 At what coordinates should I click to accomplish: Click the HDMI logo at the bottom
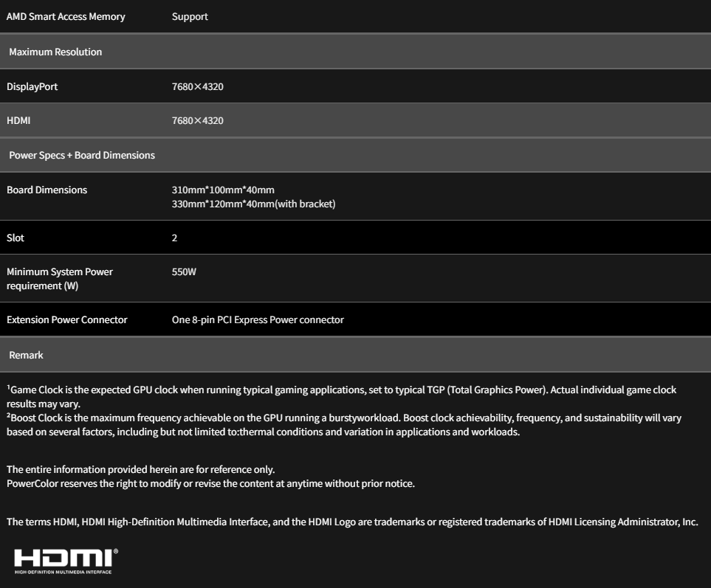65,560
